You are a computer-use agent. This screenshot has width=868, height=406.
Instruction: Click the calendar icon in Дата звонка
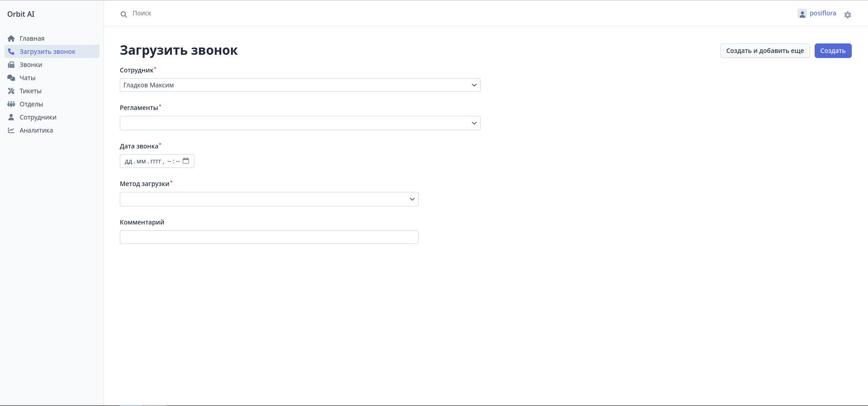pyautogui.click(x=186, y=161)
